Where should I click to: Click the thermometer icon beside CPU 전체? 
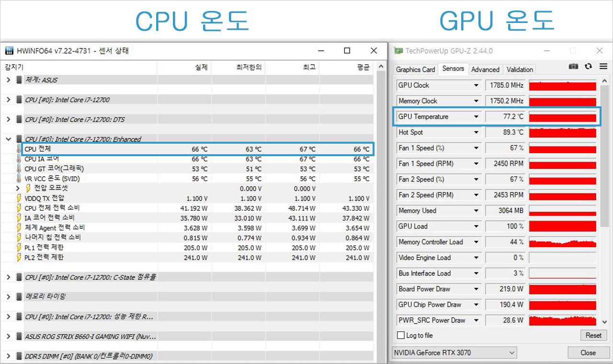click(20, 149)
